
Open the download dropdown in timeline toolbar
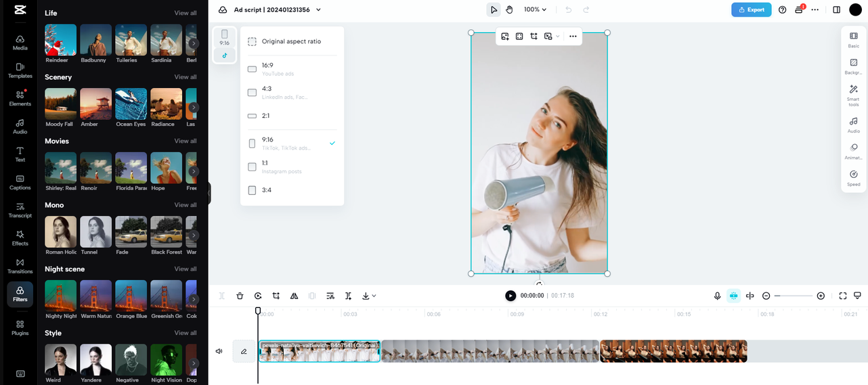pos(369,296)
